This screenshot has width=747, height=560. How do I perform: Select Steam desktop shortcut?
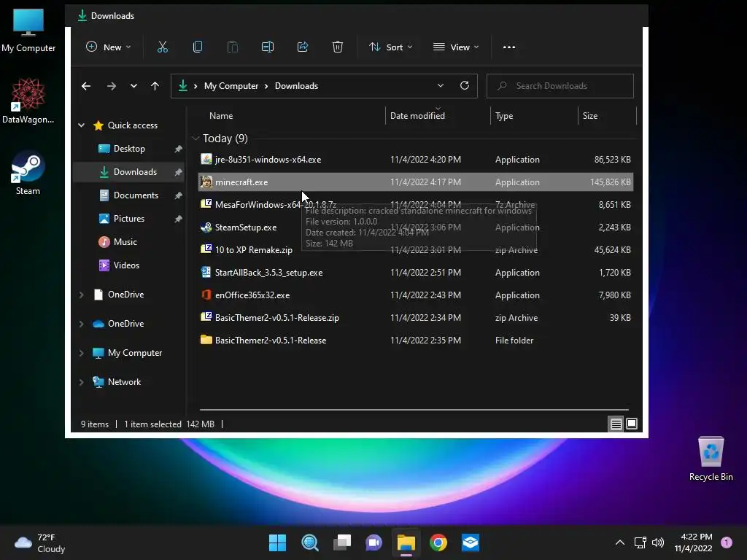pos(28,172)
